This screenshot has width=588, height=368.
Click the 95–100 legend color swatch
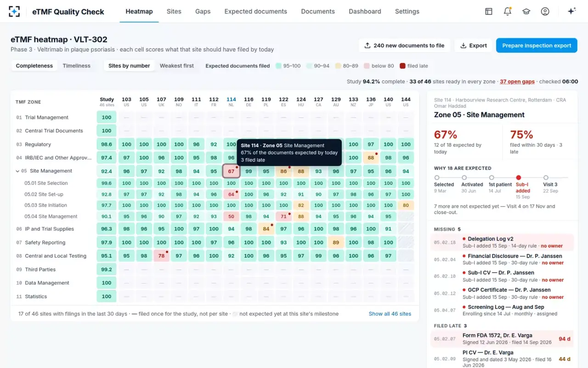pyautogui.click(x=278, y=66)
